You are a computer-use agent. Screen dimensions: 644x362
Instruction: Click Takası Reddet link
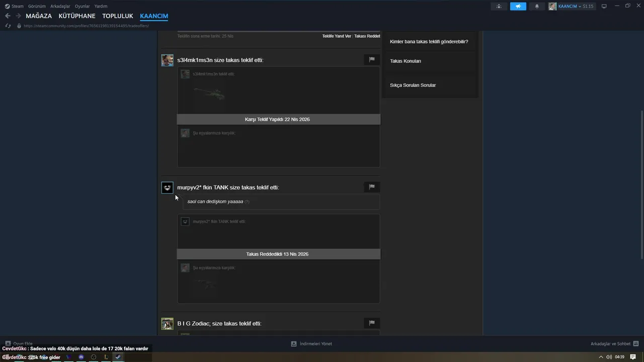coord(367,36)
